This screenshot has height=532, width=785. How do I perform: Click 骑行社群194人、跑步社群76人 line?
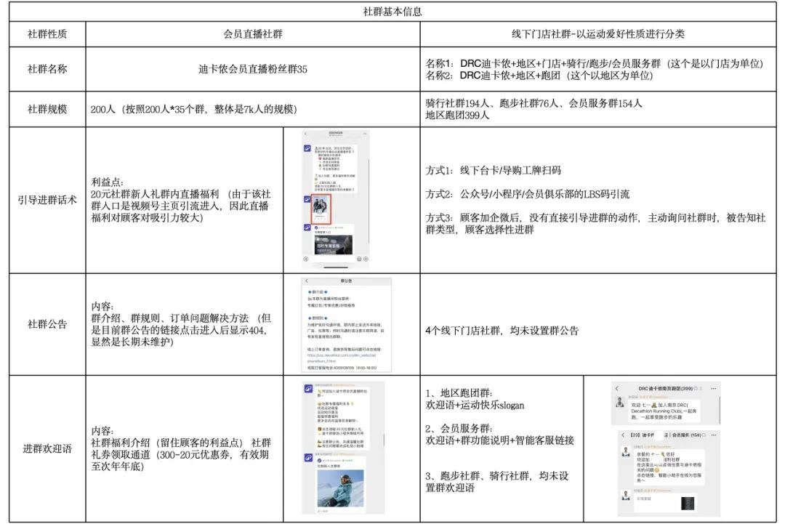coord(534,103)
